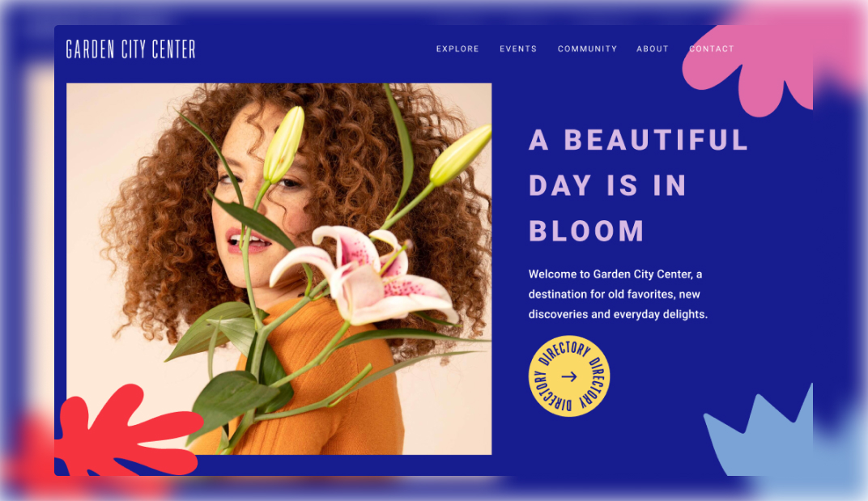Click the arrow inside the Directory circle
868x501 pixels.
click(569, 376)
